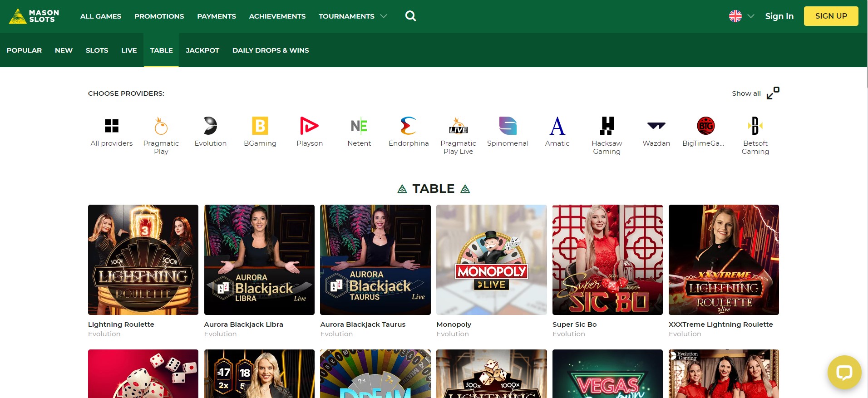Open the Promotions page
Viewport: 868px width, 398px height.
pos(159,16)
